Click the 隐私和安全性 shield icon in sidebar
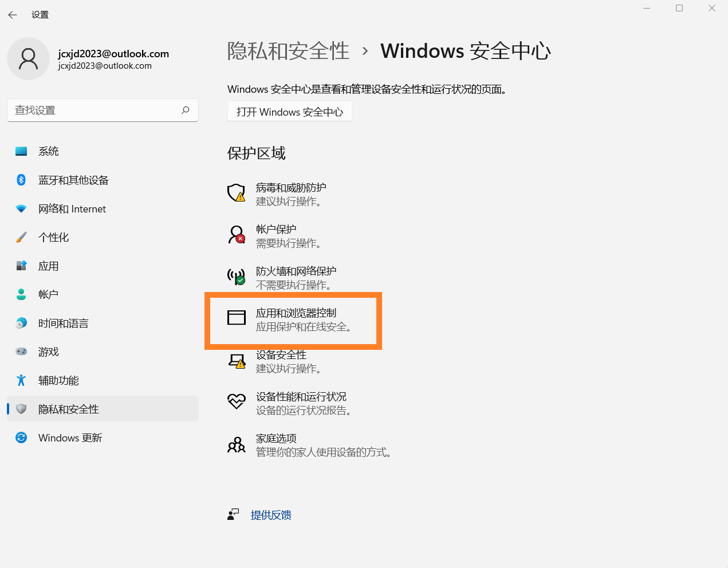The image size is (728, 568). point(21,409)
